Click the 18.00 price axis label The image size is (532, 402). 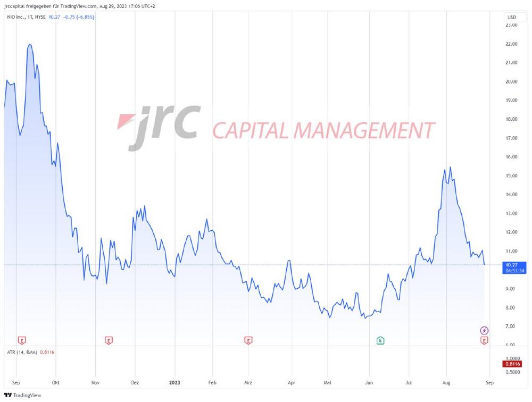pyautogui.click(x=511, y=119)
